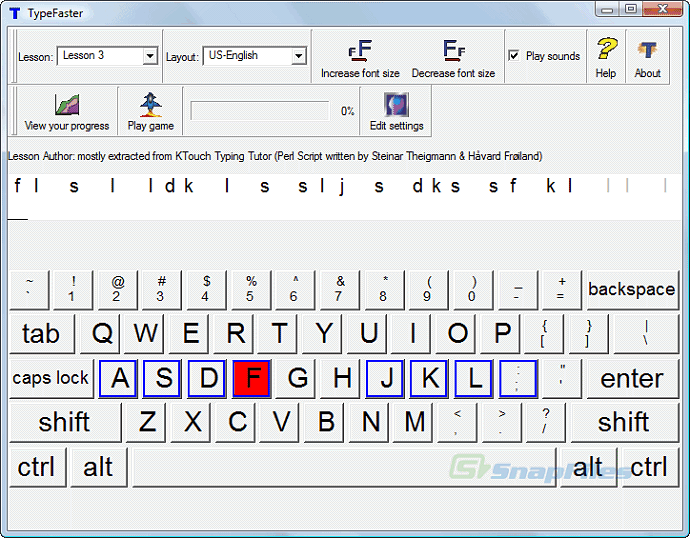Click the left ctrl key

coord(37,467)
